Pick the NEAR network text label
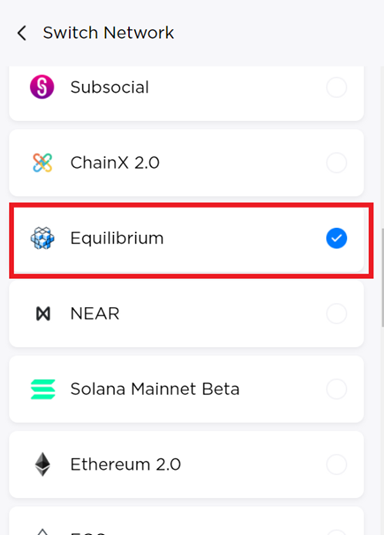Viewport: 384px width, 535px height. click(95, 314)
